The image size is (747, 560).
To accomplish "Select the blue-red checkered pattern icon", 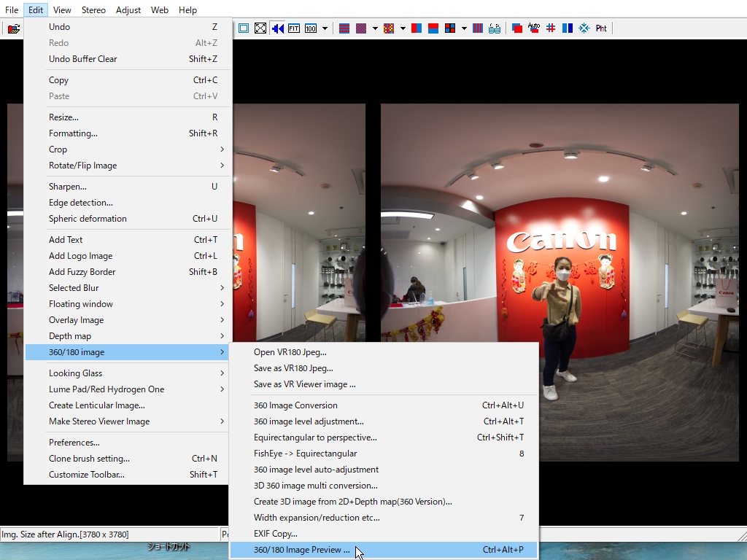I will 361,28.
